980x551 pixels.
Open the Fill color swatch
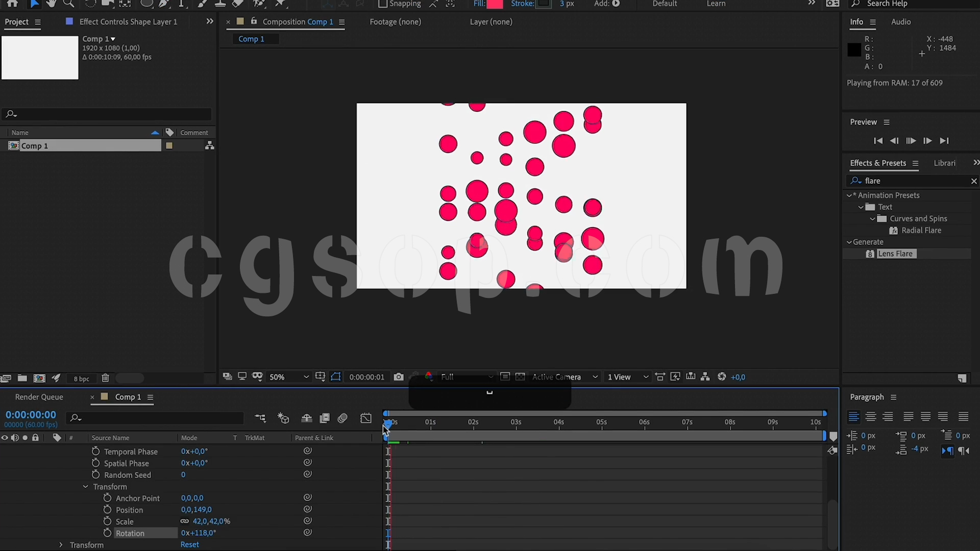(x=494, y=4)
